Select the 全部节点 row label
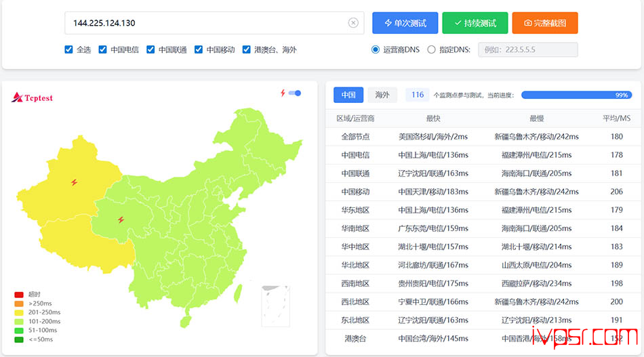This screenshot has width=644, height=357. click(355, 137)
